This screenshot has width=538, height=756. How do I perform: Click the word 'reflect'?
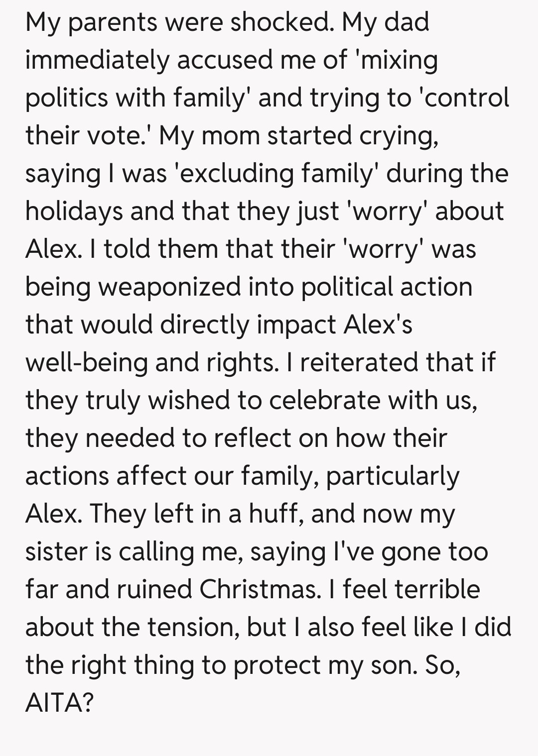(253, 438)
